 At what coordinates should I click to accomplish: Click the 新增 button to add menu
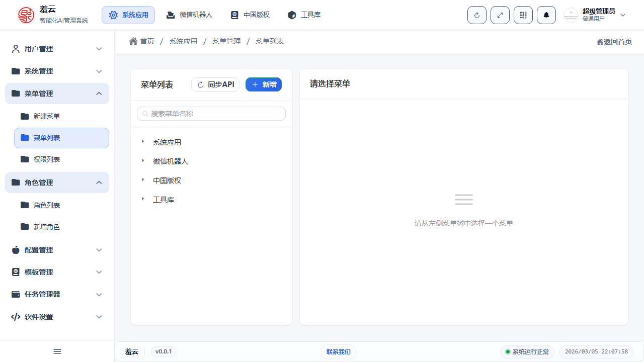(264, 84)
